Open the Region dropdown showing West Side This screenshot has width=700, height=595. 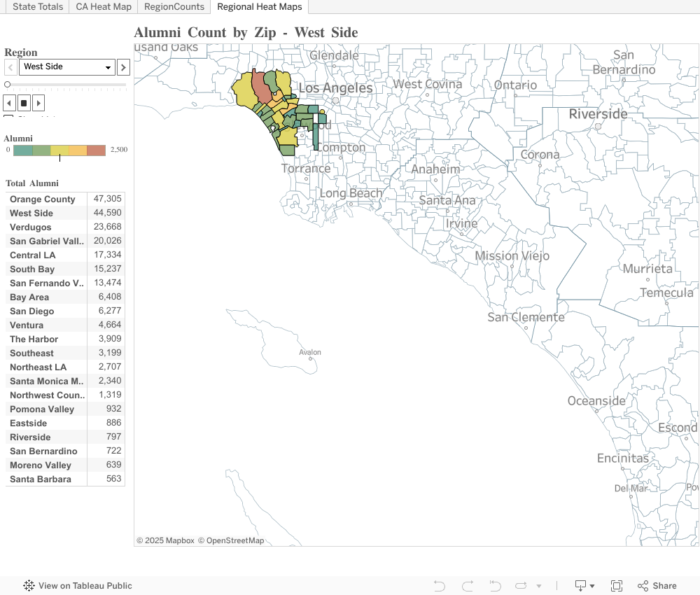67,67
